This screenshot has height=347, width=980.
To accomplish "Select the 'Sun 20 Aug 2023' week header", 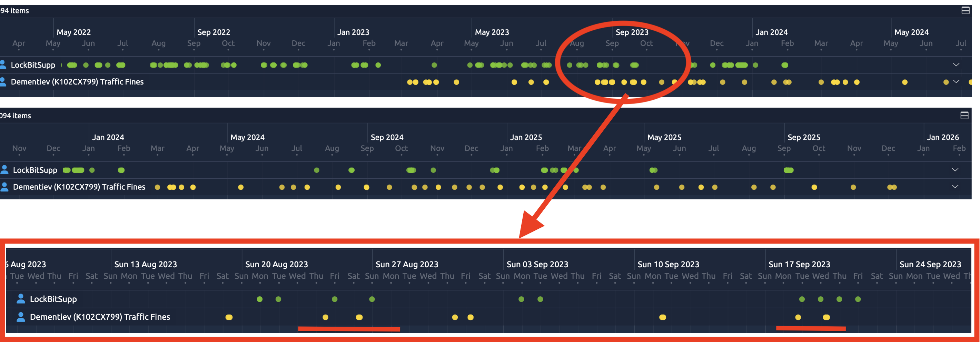I will (276, 264).
